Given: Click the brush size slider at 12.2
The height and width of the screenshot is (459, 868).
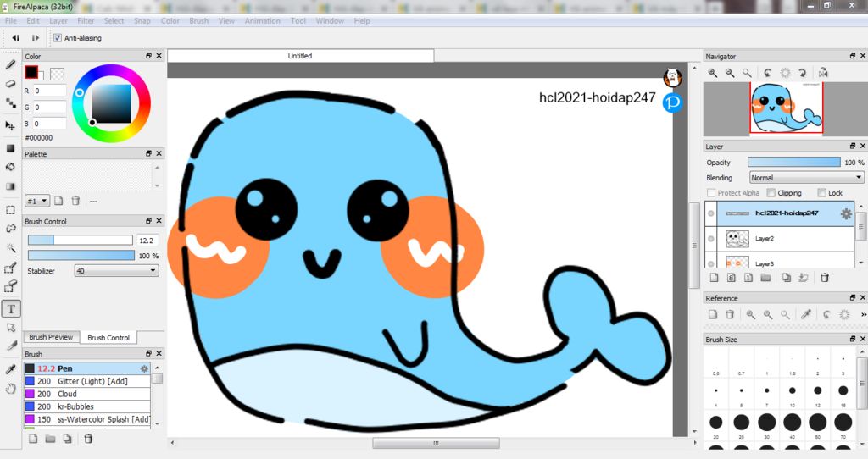Looking at the screenshot, I should click(x=81, y=240).
